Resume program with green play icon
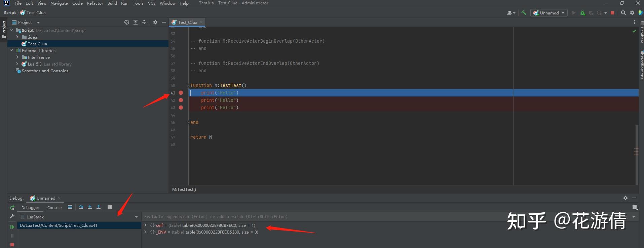 point(12,227)
